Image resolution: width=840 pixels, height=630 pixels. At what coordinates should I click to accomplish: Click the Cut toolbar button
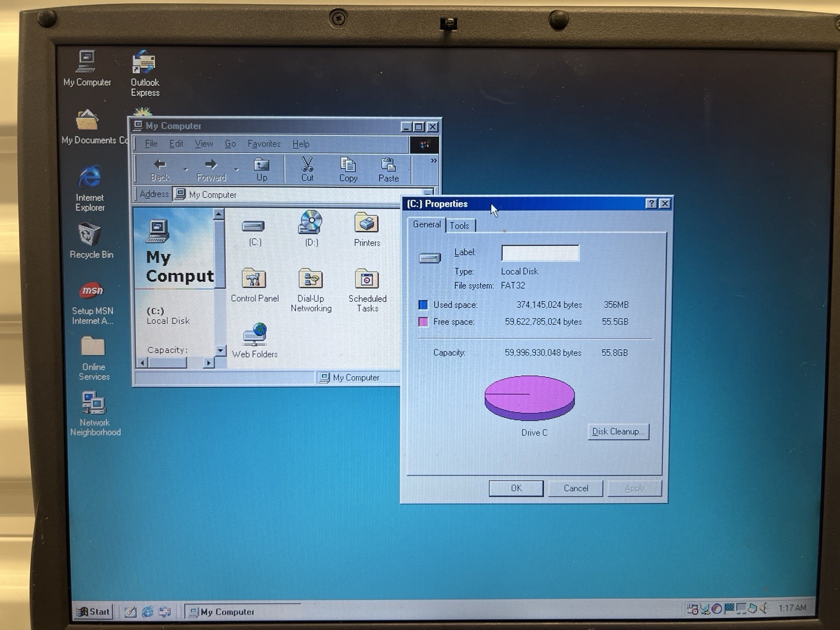point(307,170)
